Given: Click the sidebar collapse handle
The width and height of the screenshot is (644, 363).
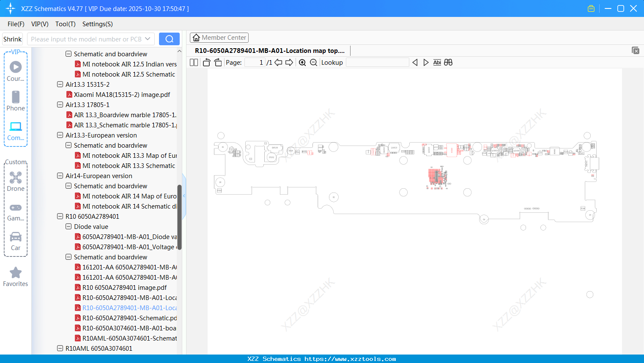Looking at the screenshot, I should pyautogui.click(x=184, y=196).
